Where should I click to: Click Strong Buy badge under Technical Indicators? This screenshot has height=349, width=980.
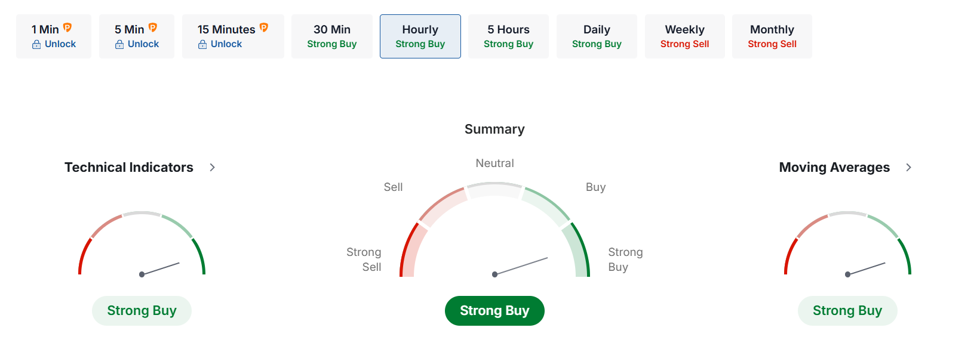[142, 311]
